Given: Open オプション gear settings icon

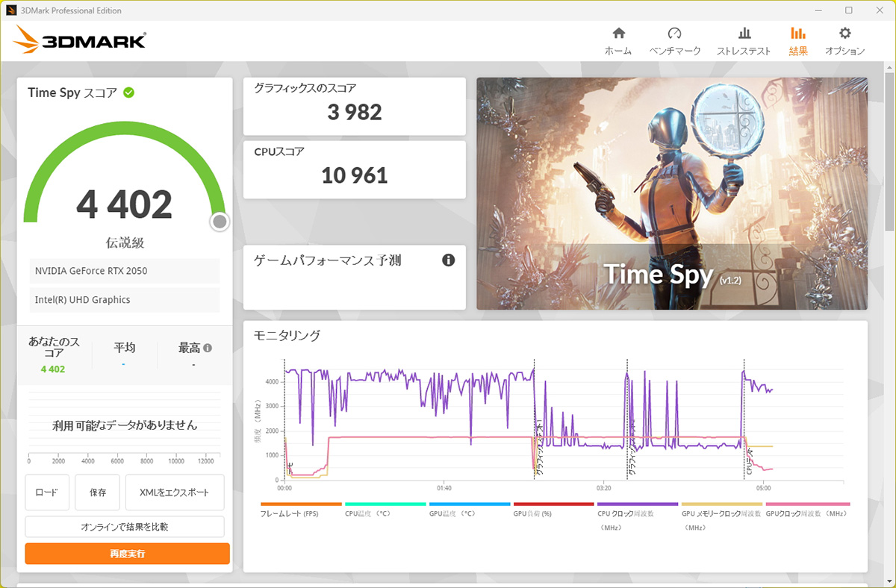Looking at the screenshot, I should pos(844,34).
